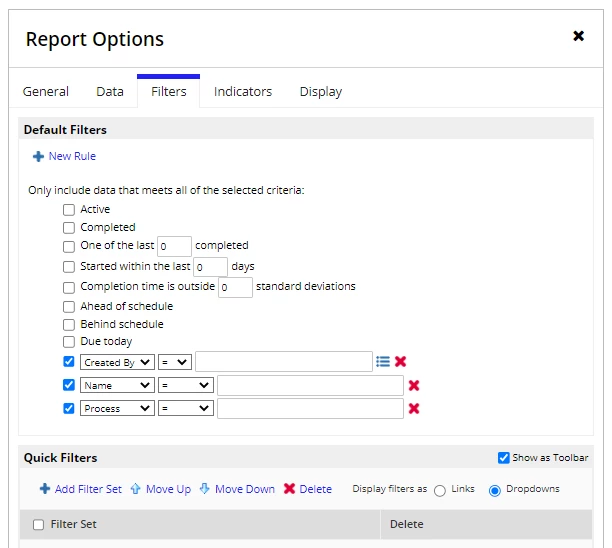Click the Add Filter Set plus icon
Viewport: 612px width, 548px height.
[x=45, y=489]
